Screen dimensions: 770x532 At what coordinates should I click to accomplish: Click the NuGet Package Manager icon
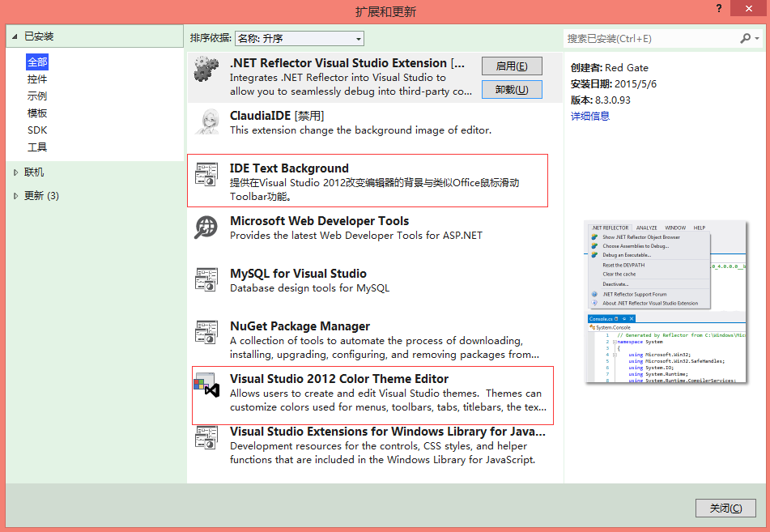[x=206, y=332]
